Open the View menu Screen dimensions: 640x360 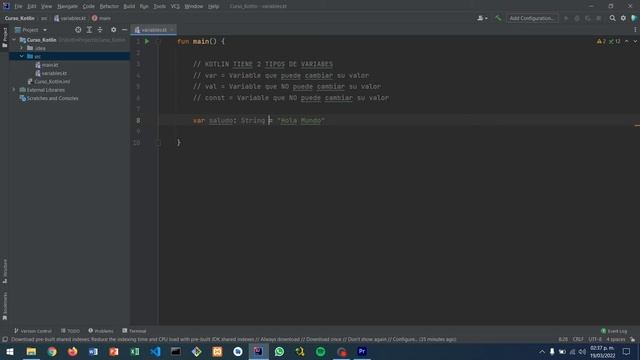(47, 6)
